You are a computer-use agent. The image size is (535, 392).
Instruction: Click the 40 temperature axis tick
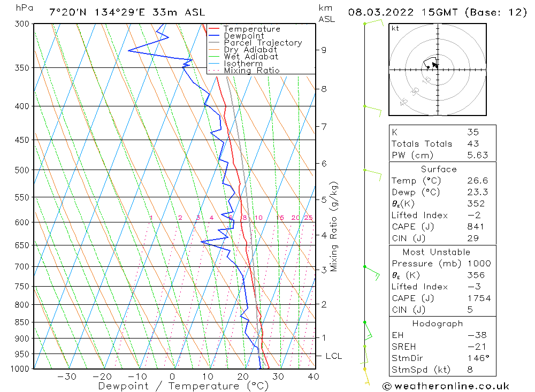click(313, 376)
